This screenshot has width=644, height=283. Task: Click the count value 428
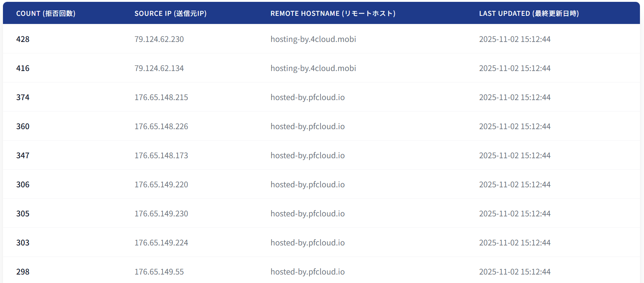[x=23, y=39]
